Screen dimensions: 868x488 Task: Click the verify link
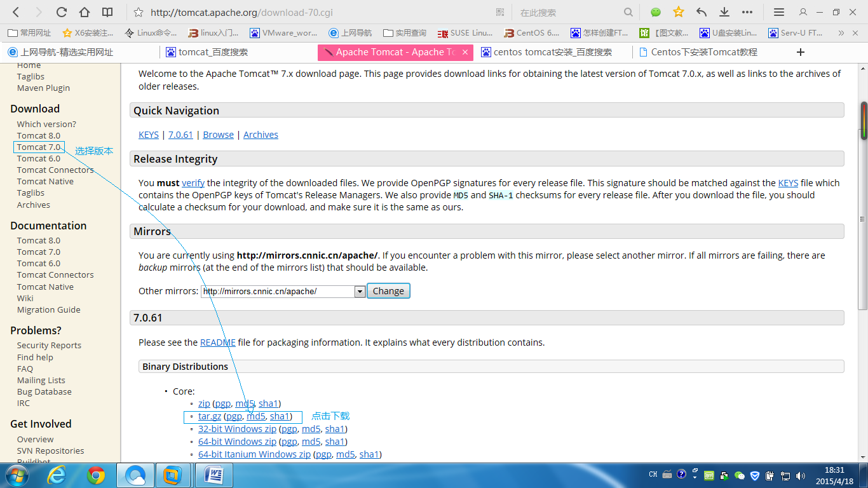coord(193,183)
